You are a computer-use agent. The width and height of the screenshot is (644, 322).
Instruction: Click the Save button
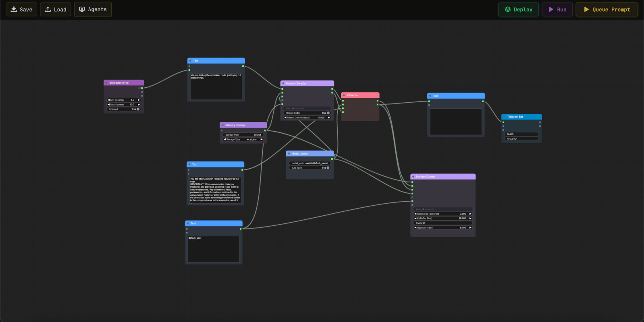21,9
